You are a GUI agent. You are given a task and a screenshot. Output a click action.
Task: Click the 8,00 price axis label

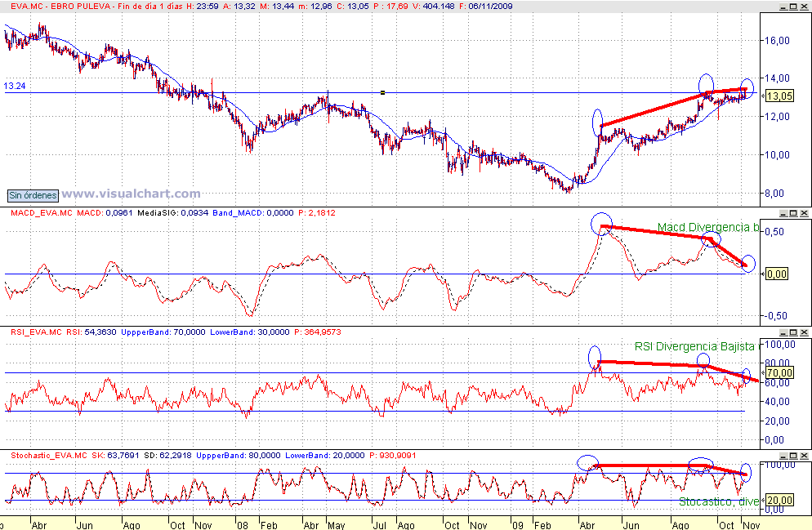coord(774,194)
